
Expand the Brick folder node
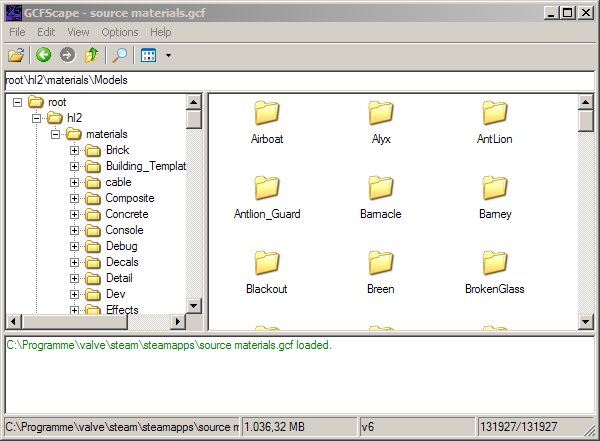(x=75, y=150)
